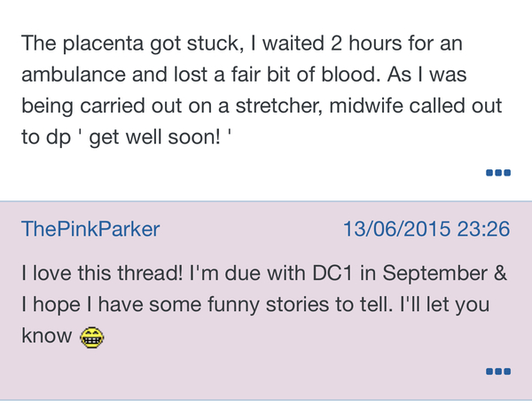The image size is (532, 414).
Task: Open the more options dots on ThePinkParker's post
Action: 497,371
